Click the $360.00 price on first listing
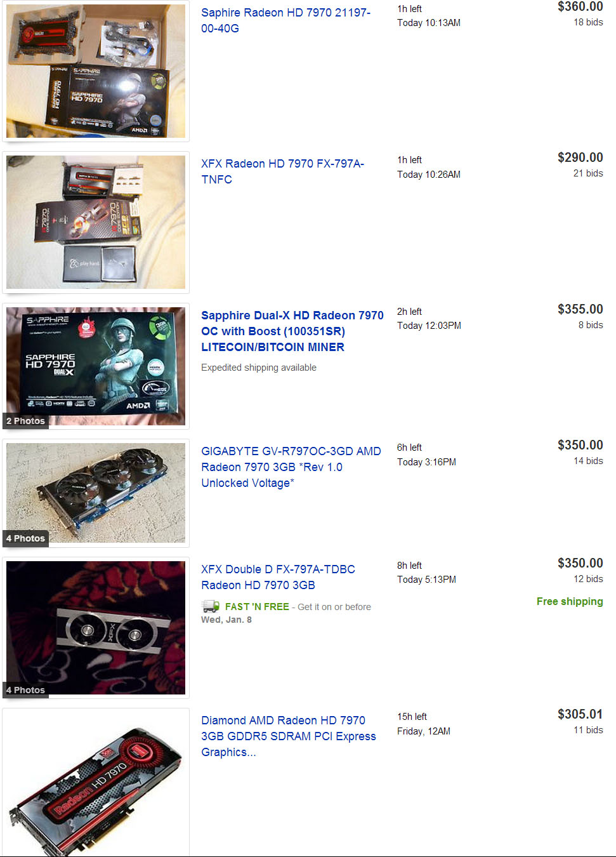Viewport: 616px width, 857px height. tap(580, 7)
